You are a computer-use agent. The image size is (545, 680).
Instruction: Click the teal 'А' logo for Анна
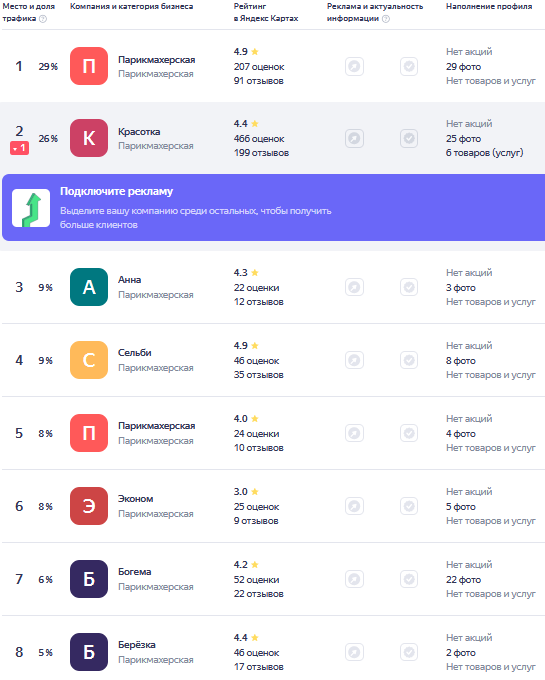click(x=89, y=287)
